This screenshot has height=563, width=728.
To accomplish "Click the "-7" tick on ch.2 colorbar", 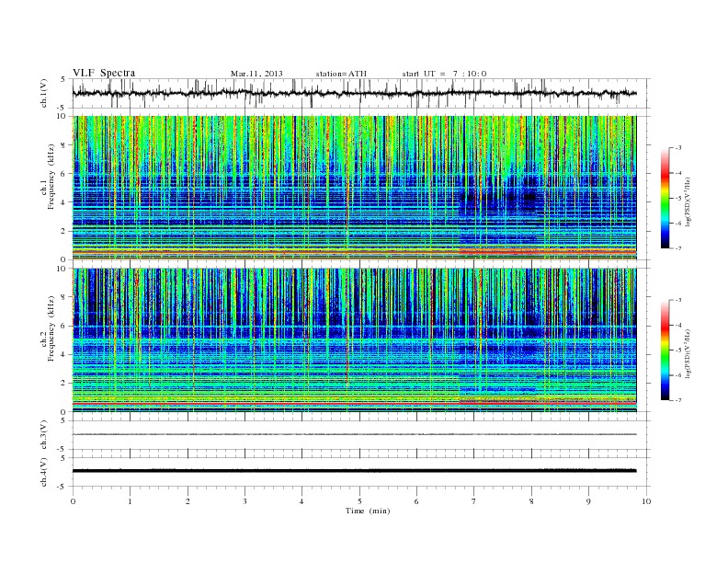I will (678, 400).
